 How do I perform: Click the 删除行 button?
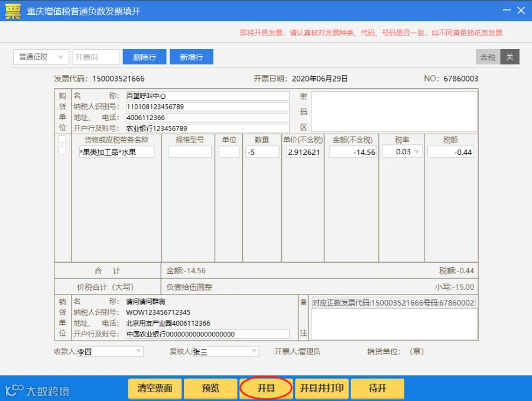click(x=145, y=57)
